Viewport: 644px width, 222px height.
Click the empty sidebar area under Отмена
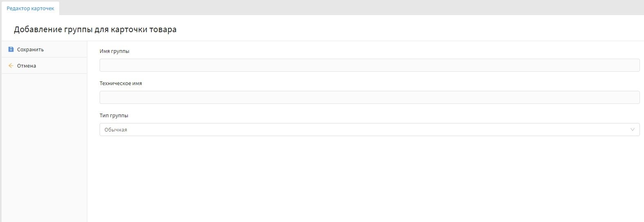point(44,147)
